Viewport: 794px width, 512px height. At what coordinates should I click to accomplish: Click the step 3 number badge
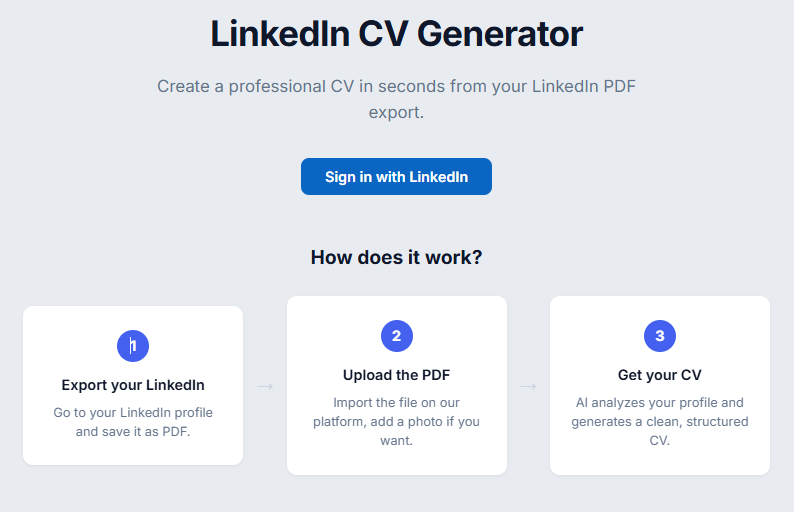click(660, 336)
